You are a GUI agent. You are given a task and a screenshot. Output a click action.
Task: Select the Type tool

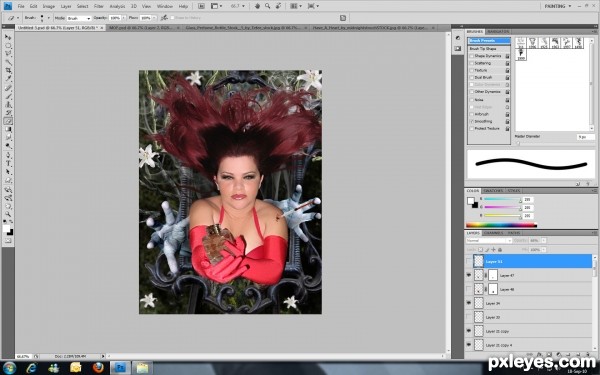[8, 163]
